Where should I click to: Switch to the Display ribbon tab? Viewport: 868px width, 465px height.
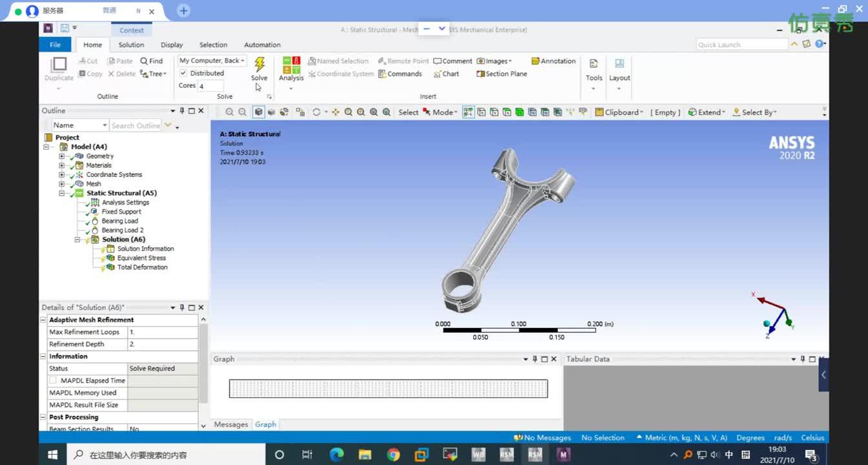172,45
